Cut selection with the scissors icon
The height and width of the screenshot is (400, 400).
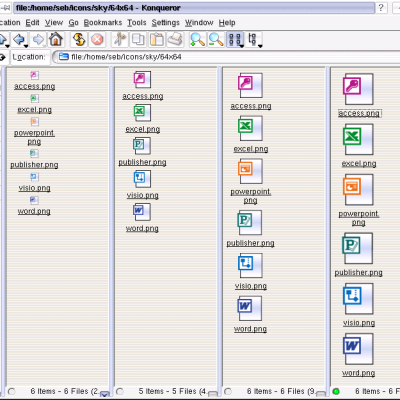(x=120, y=39)
